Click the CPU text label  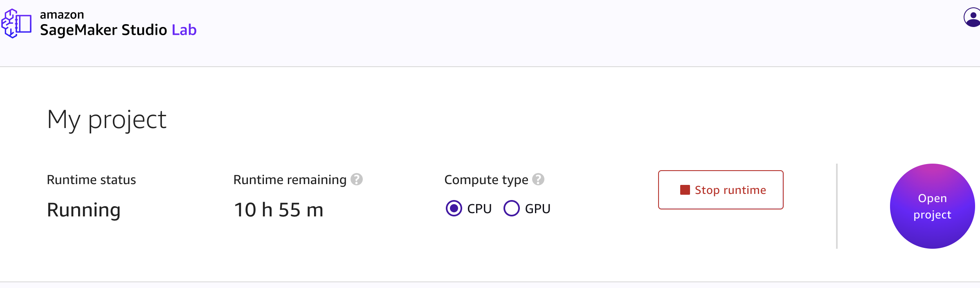pyautogui.click(x=479, y=209)
